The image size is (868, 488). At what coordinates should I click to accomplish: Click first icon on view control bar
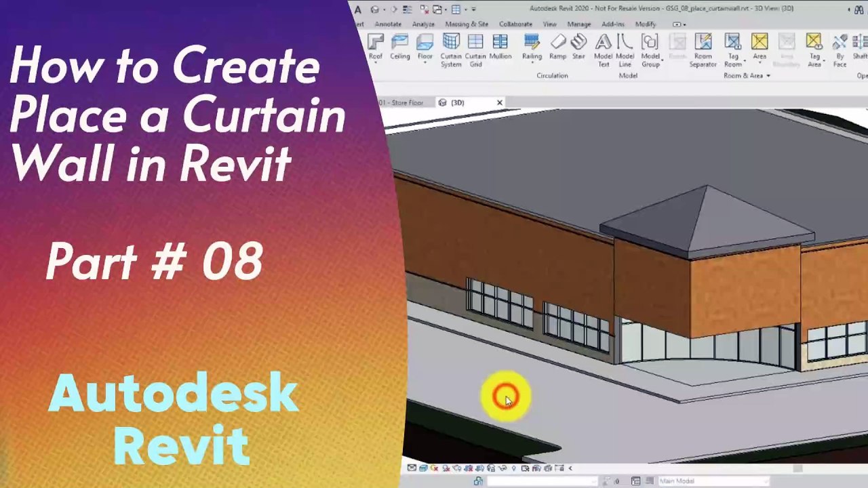412,468
